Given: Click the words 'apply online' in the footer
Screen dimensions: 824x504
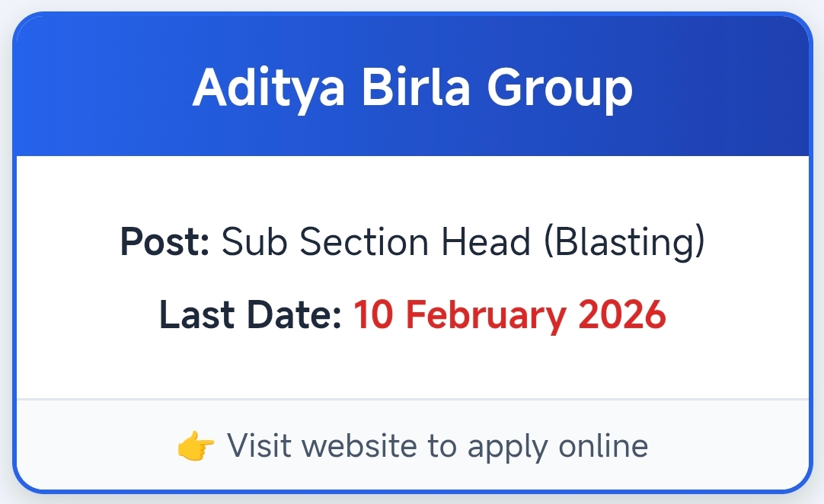Looking at the screenshot, I should pos(557,446).
